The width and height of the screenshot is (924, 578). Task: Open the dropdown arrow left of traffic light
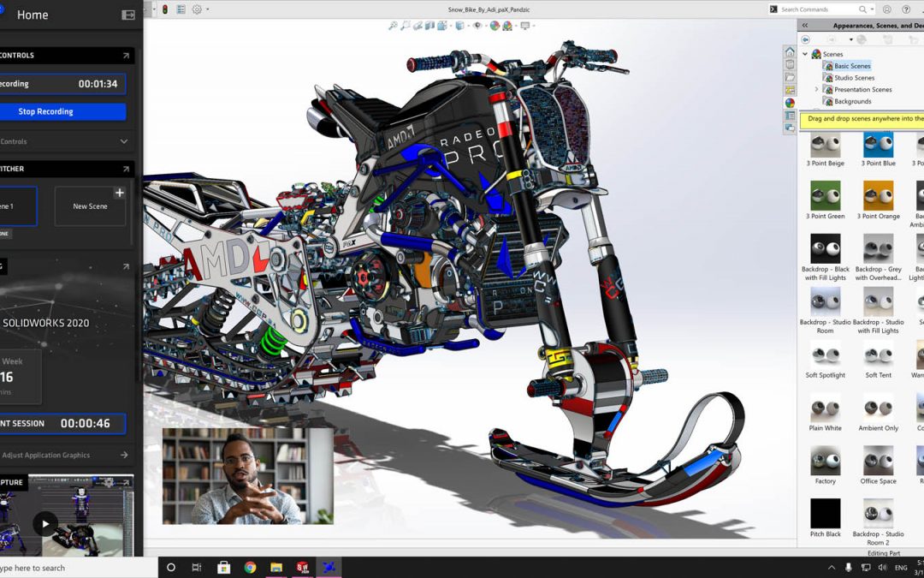154,9
